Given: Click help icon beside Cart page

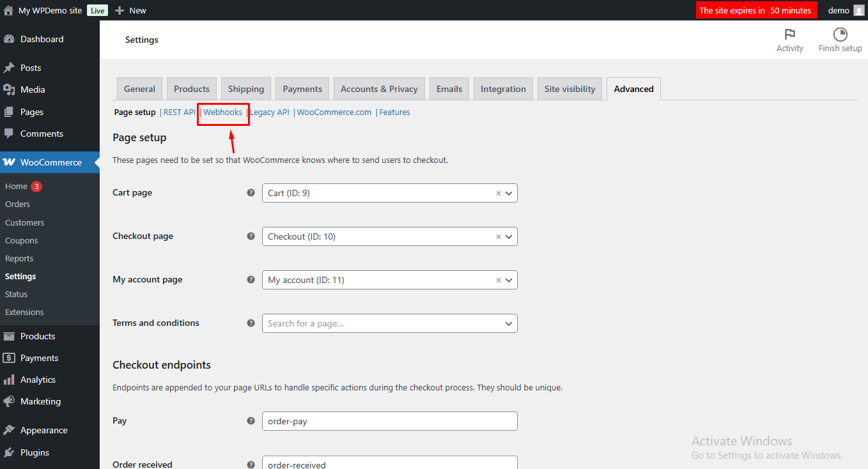Looking at the screenshot, I should [251, 192].
